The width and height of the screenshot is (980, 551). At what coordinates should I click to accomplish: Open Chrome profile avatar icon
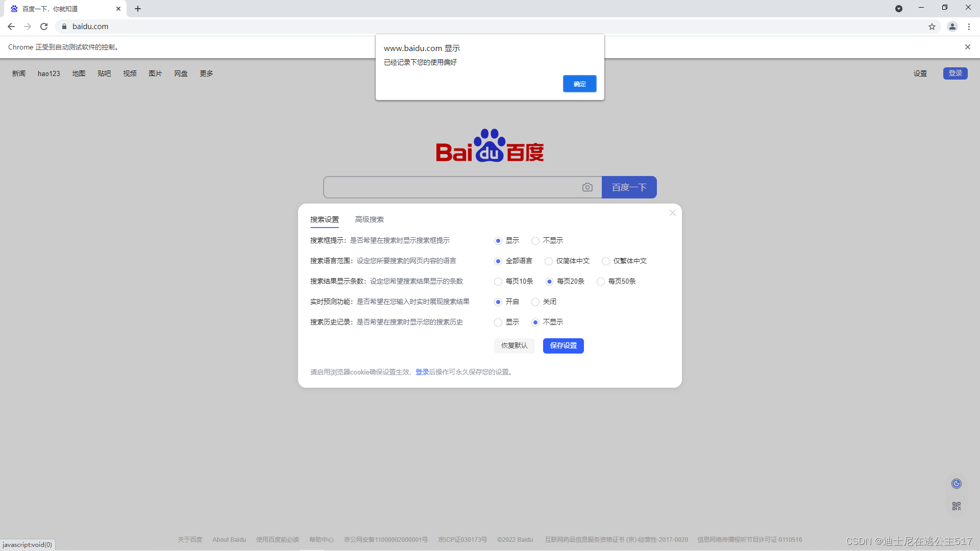tap(952, 27)
